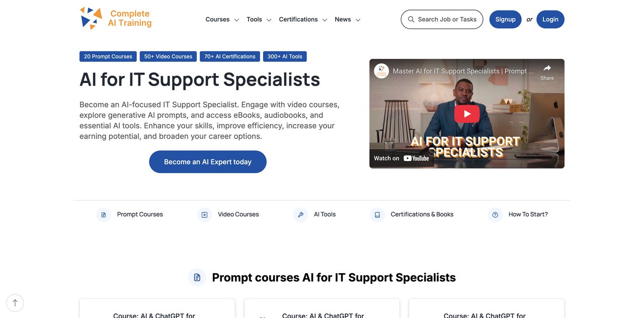Expand the Tools dropdown menu
644x318 pixels.
[x=259, y=20]
